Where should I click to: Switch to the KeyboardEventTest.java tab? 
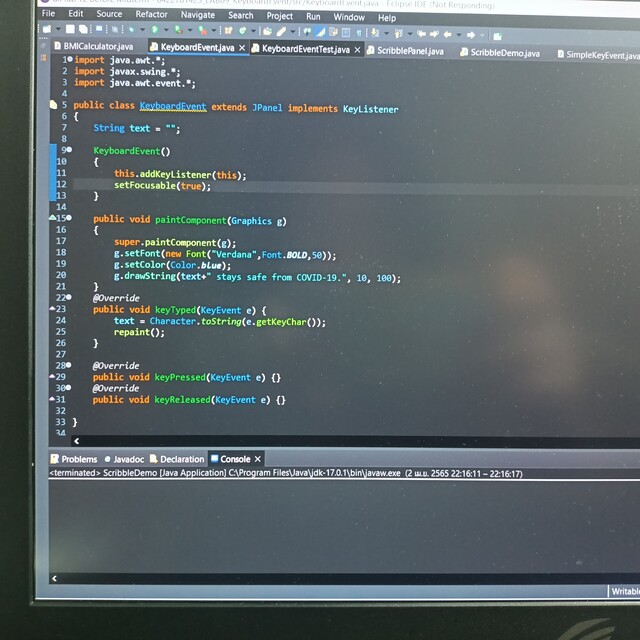(306, 49)
